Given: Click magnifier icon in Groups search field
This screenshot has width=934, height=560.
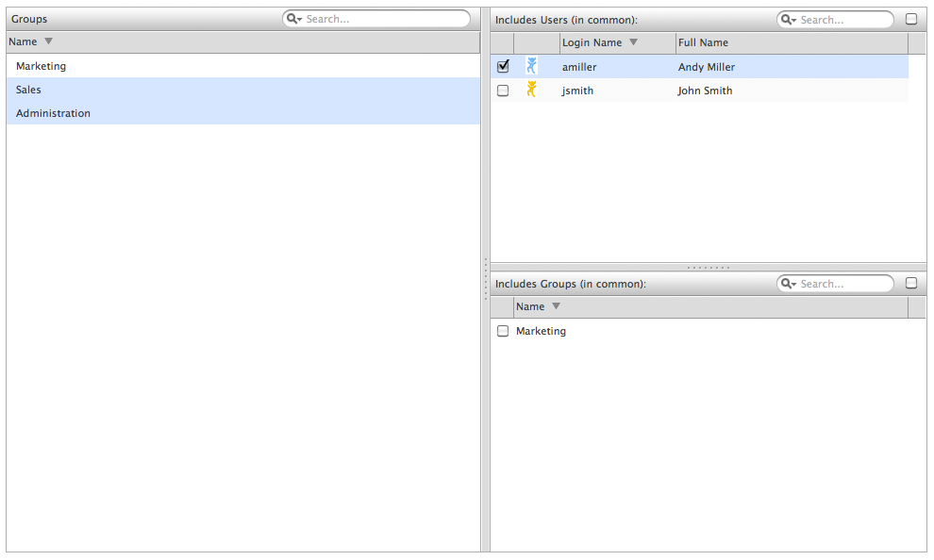Looking at the screenshot, I should click(x=293, y=19).
